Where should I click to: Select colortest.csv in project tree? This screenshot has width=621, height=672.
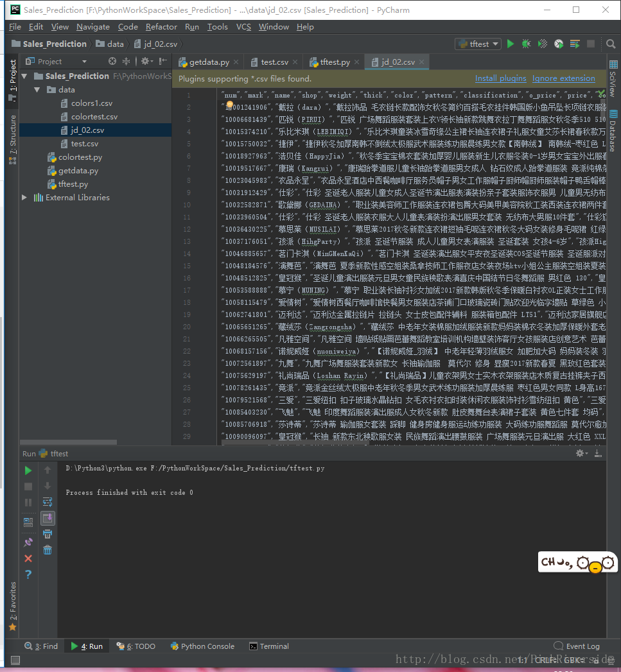click(94, 117)
